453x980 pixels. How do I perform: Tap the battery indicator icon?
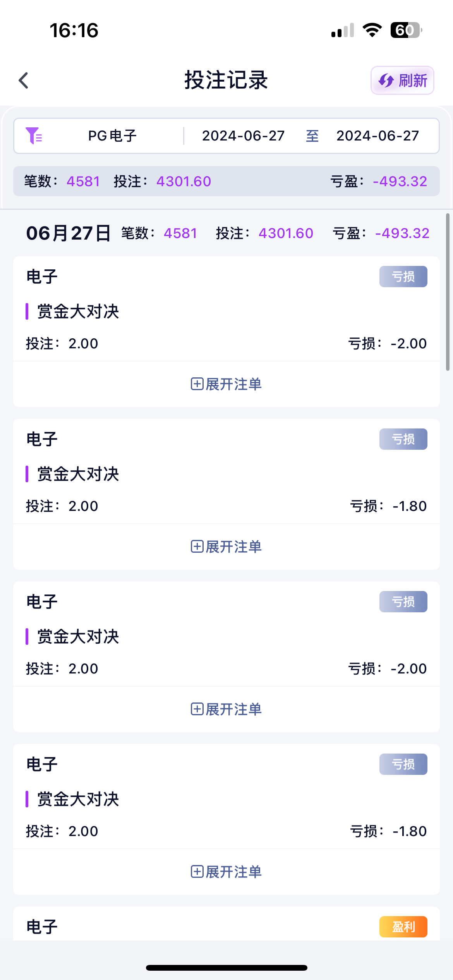(x=406, y=30)
